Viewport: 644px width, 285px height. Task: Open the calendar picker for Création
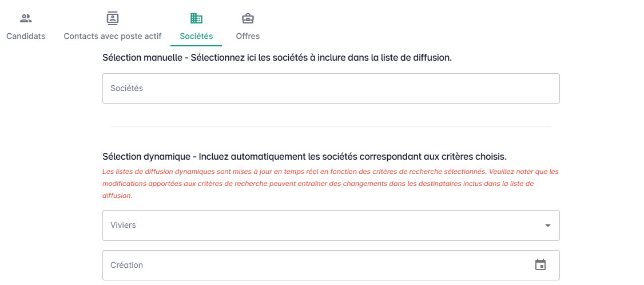[x=540, y=264]
